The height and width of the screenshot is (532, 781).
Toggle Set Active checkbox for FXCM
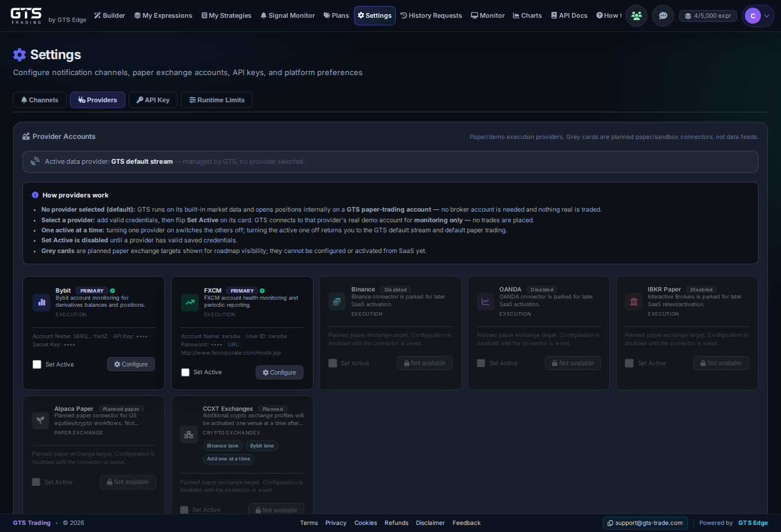click(185, 372)
